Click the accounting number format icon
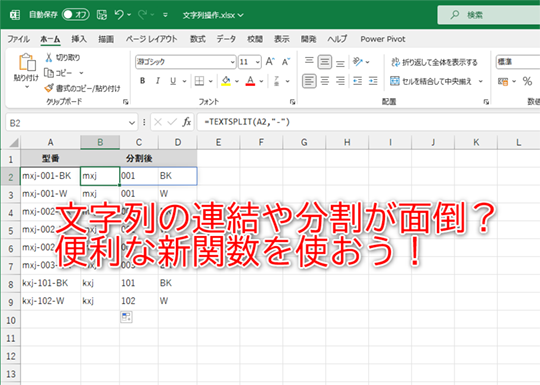 [x=503, y=82]
